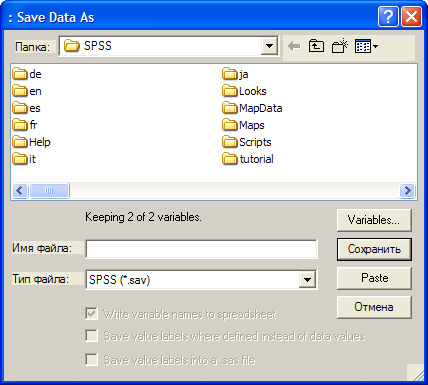The height and width of the screenshot is (385, 428).
Task: Select the en folder
Action: click(27, 91)
